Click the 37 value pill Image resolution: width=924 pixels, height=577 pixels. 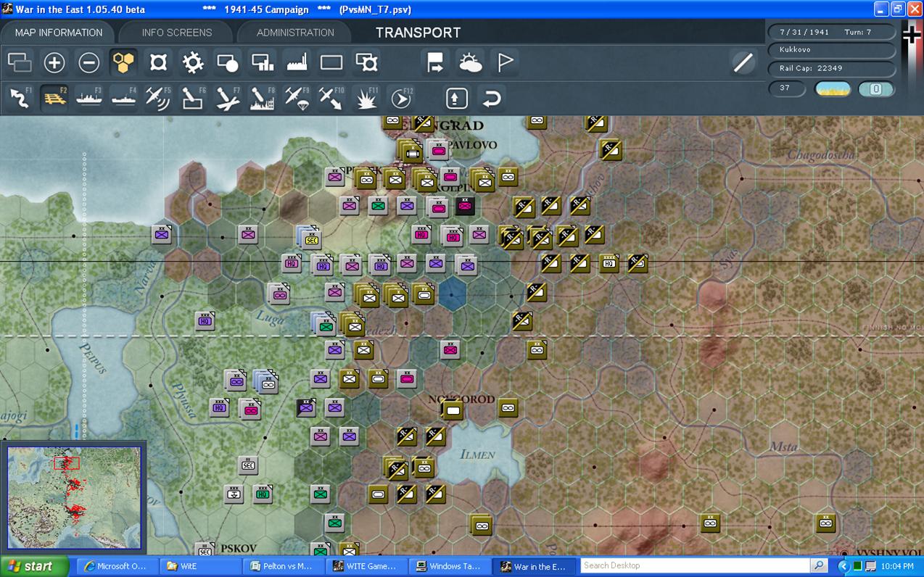(x=788, y=88)
